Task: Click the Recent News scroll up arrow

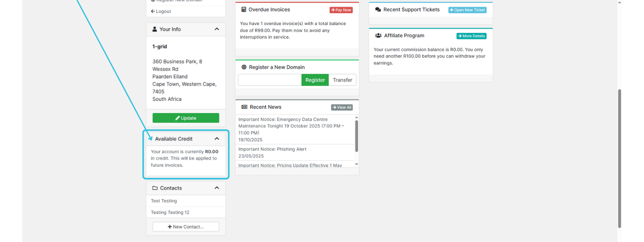Action: click(357, 117)
